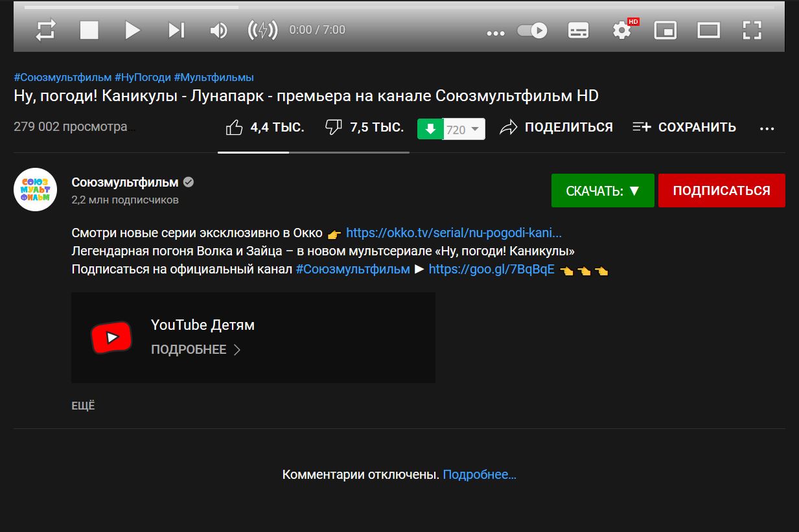
Task: Stop the video with the square button
Action: click(x=89, y=30)
